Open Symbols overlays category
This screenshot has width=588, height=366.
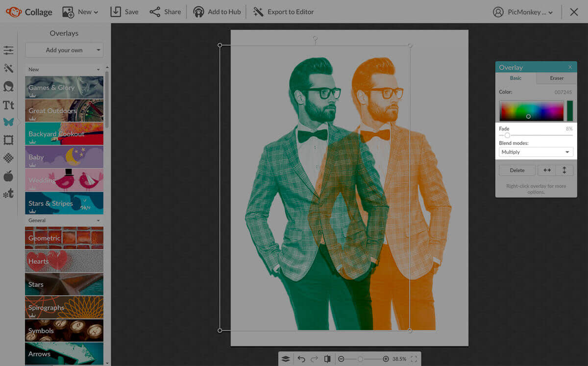[x=64, y=331]
